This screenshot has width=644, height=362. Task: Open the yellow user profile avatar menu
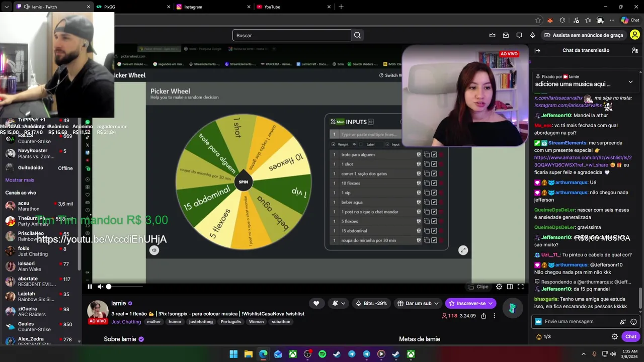point(635,35)
